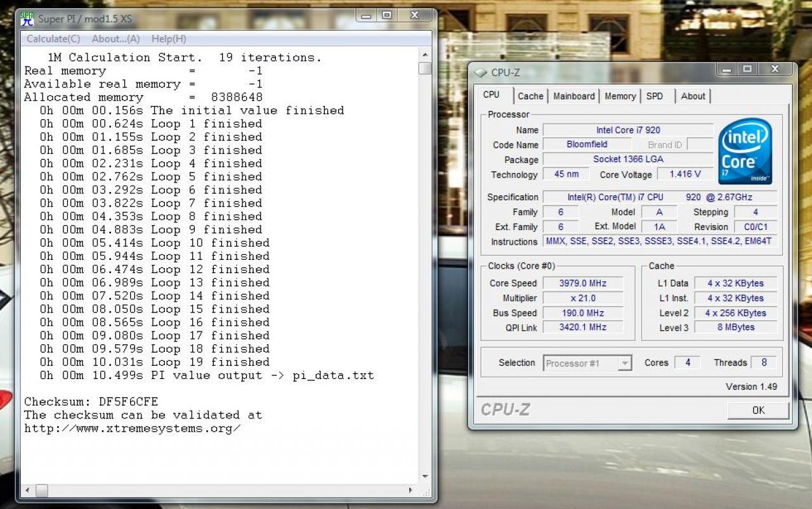The width and height of the screenshot is (812, 509).
Task: Click the Super PI title bar icon
Action: (x=27, y=18)
